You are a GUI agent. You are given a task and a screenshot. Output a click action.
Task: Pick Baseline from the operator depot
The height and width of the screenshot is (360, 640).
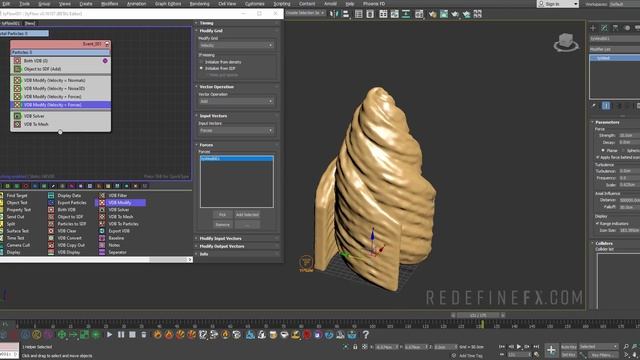111,238
